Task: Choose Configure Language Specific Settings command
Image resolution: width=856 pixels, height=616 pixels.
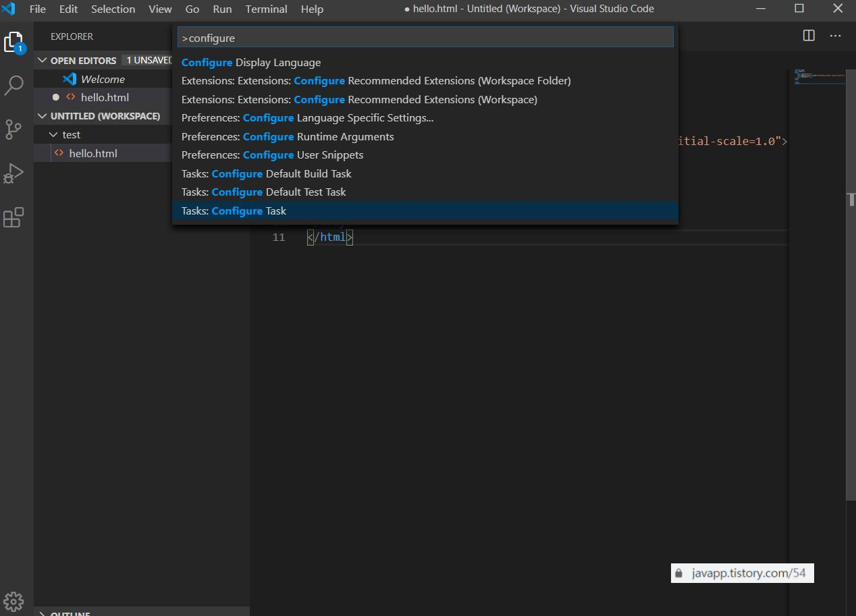Action: 425,118
